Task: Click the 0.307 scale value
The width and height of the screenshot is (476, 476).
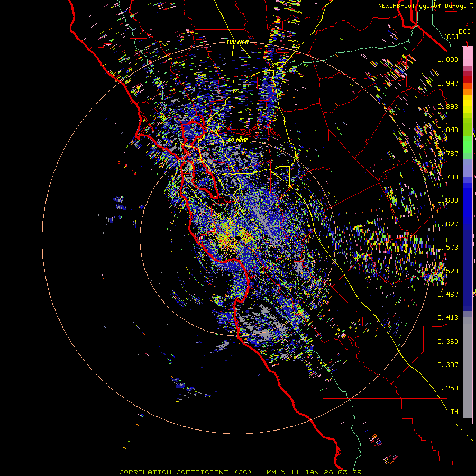Action: point(448,365)
